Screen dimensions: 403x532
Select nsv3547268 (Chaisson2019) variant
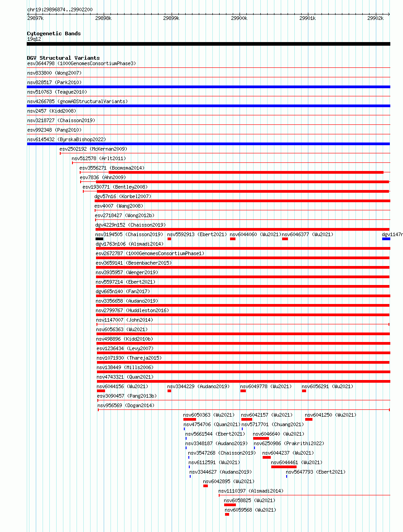pyautogui.click(x=222, y=453)
